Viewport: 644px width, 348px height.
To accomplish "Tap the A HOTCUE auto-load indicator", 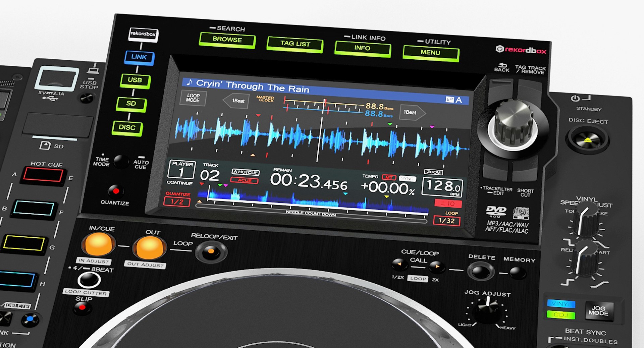I will tap(246, 172).
